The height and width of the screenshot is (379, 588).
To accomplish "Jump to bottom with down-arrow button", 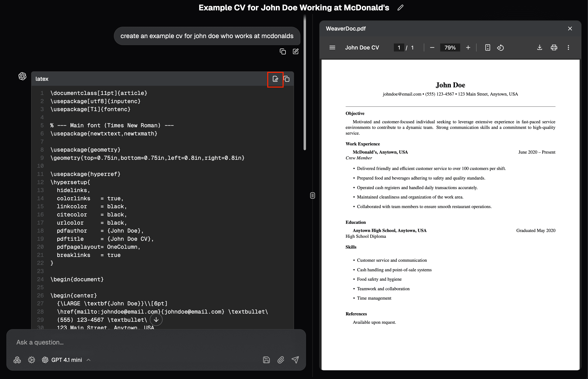I will tap(156, 320).
